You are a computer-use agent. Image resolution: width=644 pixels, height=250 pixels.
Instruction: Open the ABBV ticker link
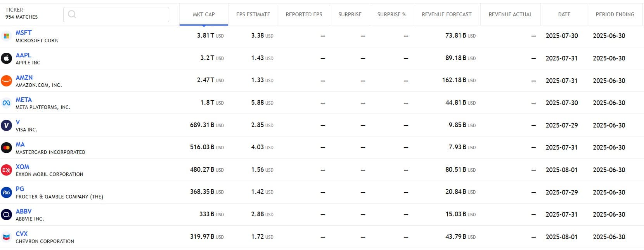(x=24, y=211)
